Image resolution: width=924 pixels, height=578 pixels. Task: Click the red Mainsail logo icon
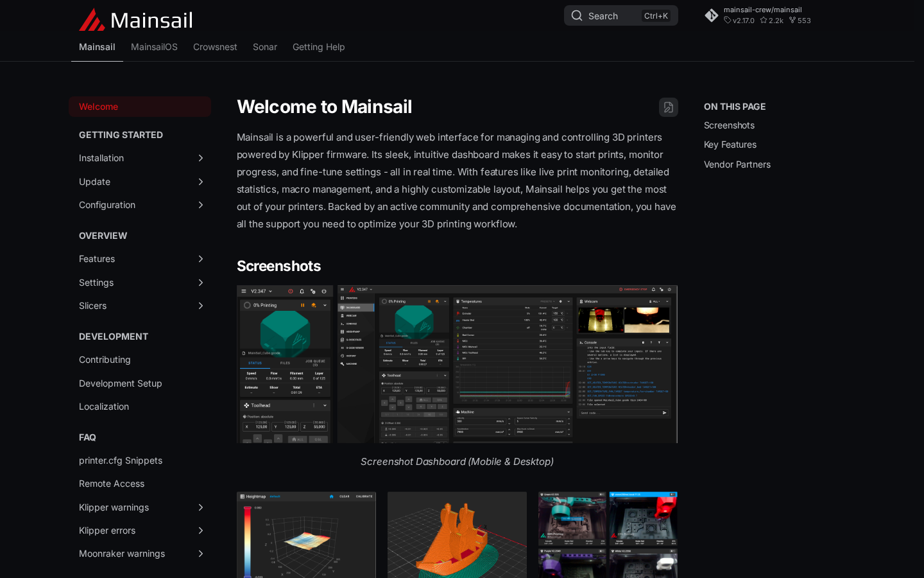92,20
